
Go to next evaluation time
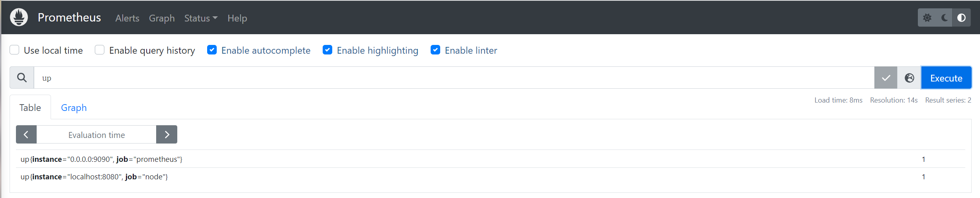[167, 135]
